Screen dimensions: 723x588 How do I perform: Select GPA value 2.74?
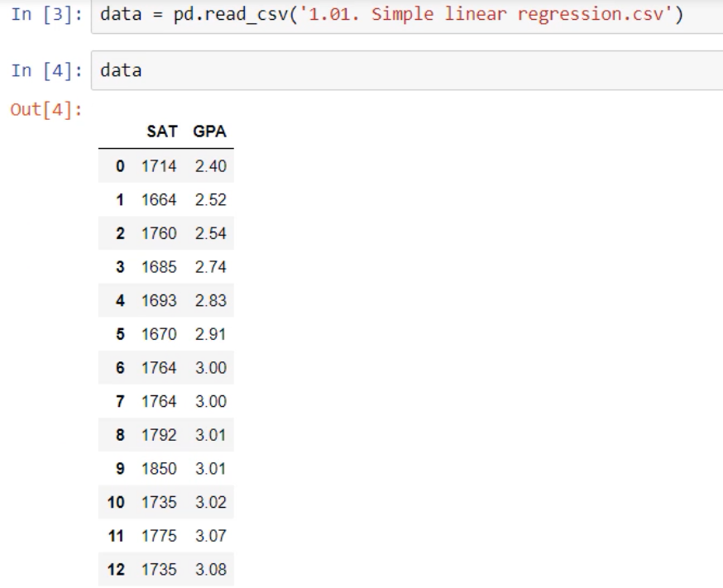click(211, 268)
